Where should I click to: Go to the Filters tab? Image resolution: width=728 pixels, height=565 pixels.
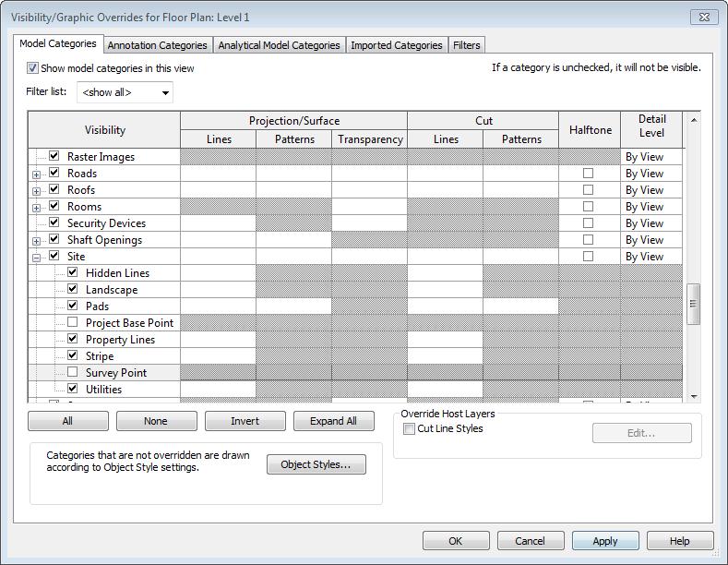467,45
